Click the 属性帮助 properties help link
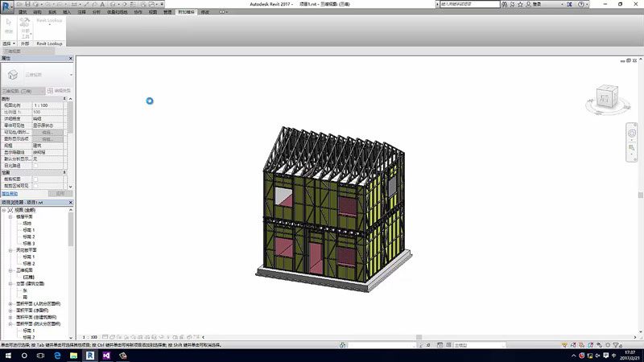 (10, 193)
